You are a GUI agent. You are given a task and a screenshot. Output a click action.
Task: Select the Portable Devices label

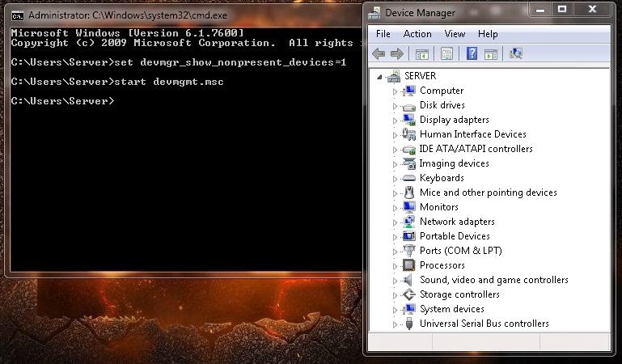pyautogui.click(x=455, y=236)
